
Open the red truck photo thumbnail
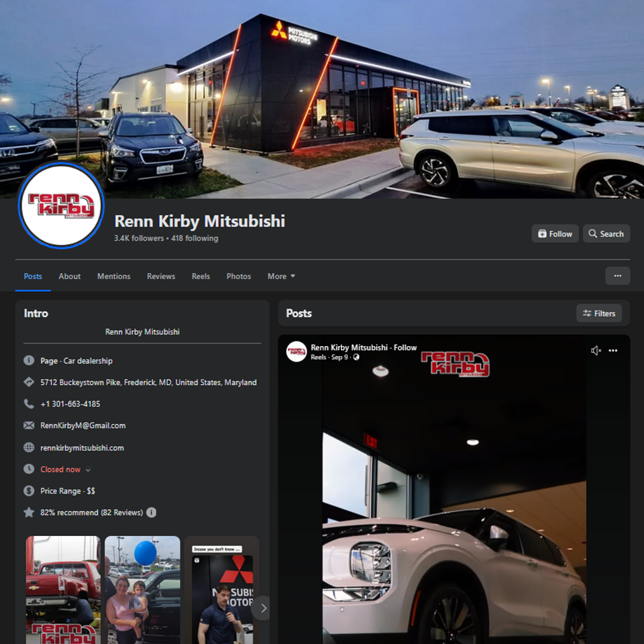click(x=63, y=590)
